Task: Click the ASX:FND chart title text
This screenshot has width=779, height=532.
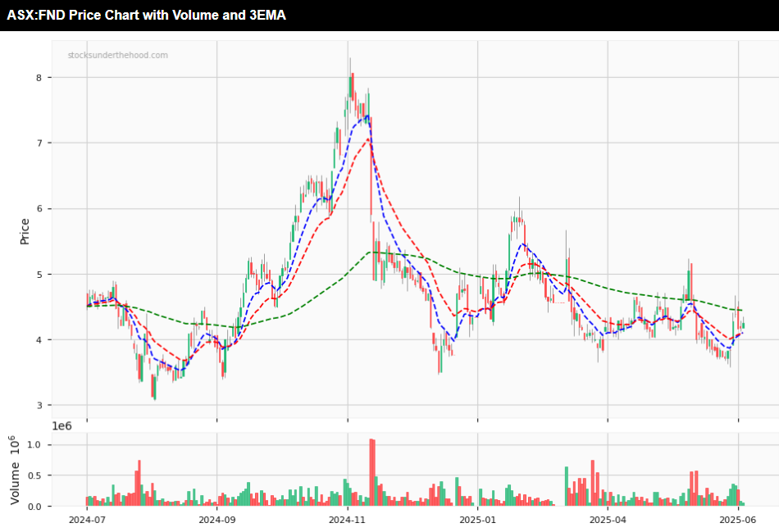Action: pos(146,15)
